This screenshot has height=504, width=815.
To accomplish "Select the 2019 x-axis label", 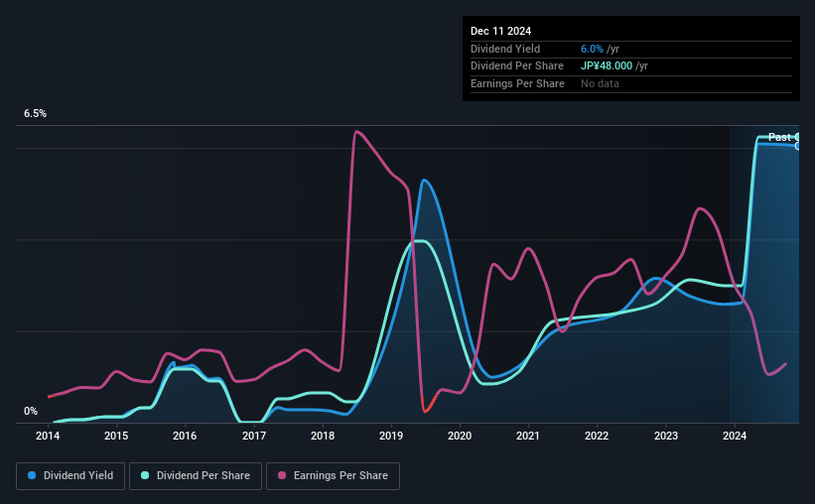I will [x=391, y=436].
